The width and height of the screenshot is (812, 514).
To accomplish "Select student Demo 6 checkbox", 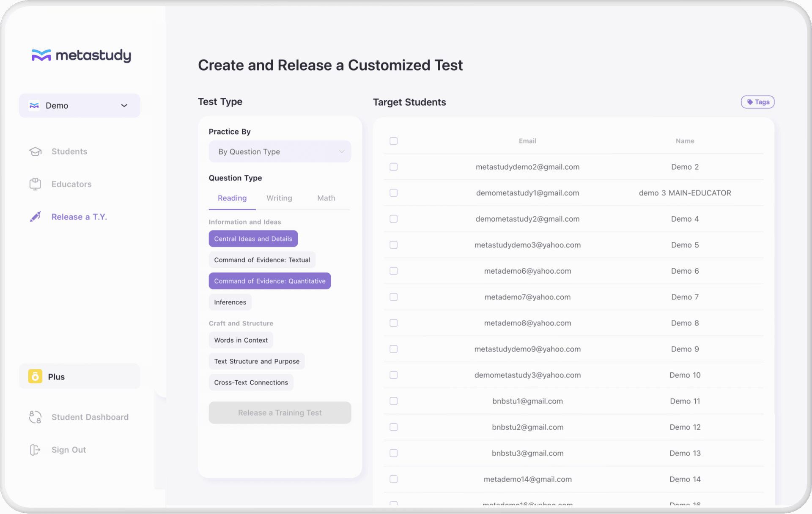I will tap(393, 271).
